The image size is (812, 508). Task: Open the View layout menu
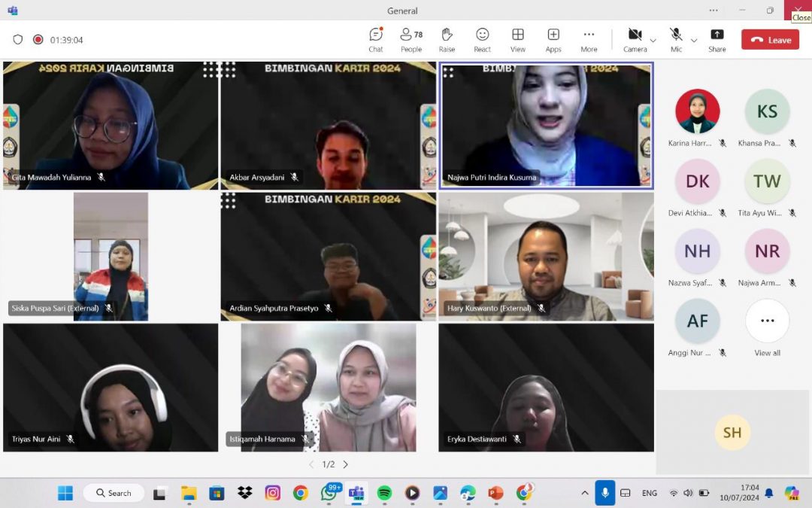tap(518, 39)
